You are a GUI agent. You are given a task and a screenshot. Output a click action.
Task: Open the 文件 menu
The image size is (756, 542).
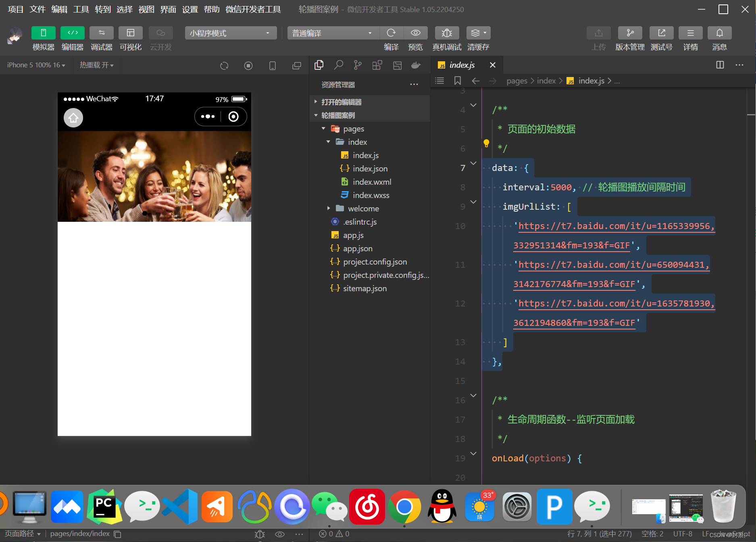[37, 9]
